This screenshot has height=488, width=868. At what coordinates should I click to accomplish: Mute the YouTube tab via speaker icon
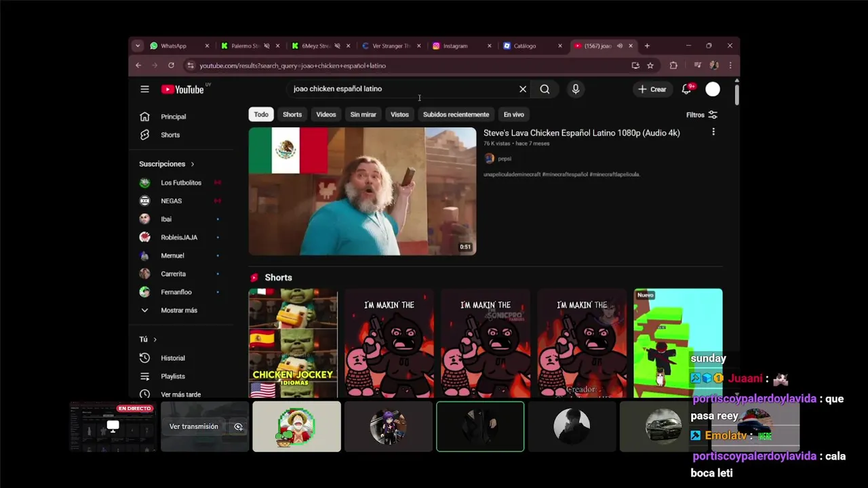coord(620,46)
